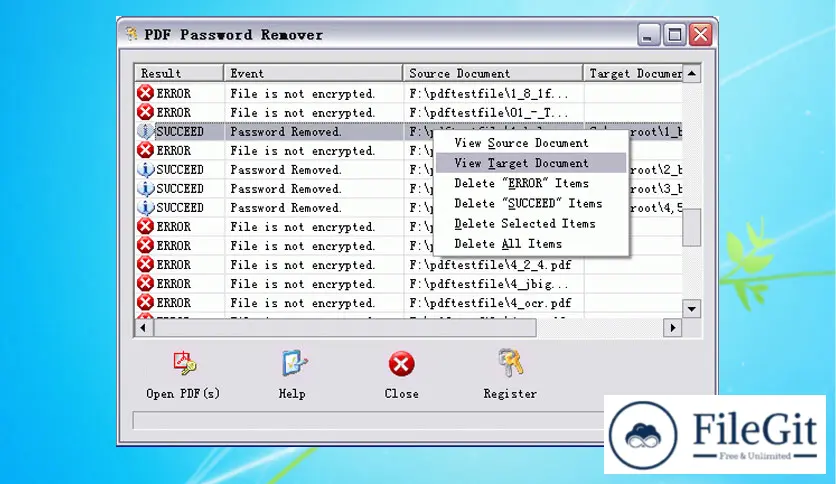
Task: Select source cell F:\pdftestfile\4_ocr.pdf
Action: click(493, 303)
